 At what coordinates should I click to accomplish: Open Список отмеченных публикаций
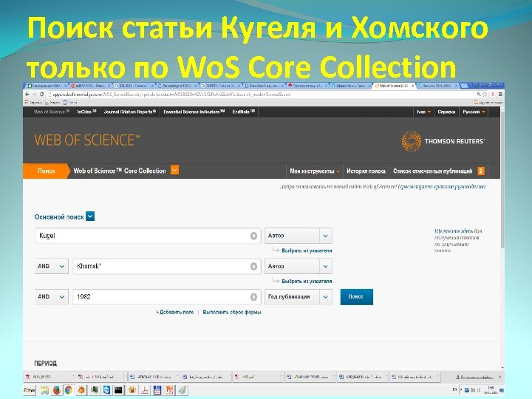point(432,171)
